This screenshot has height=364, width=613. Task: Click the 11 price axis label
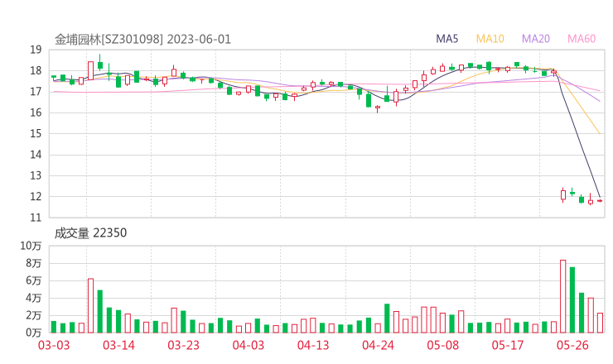[x=36, y=218]
